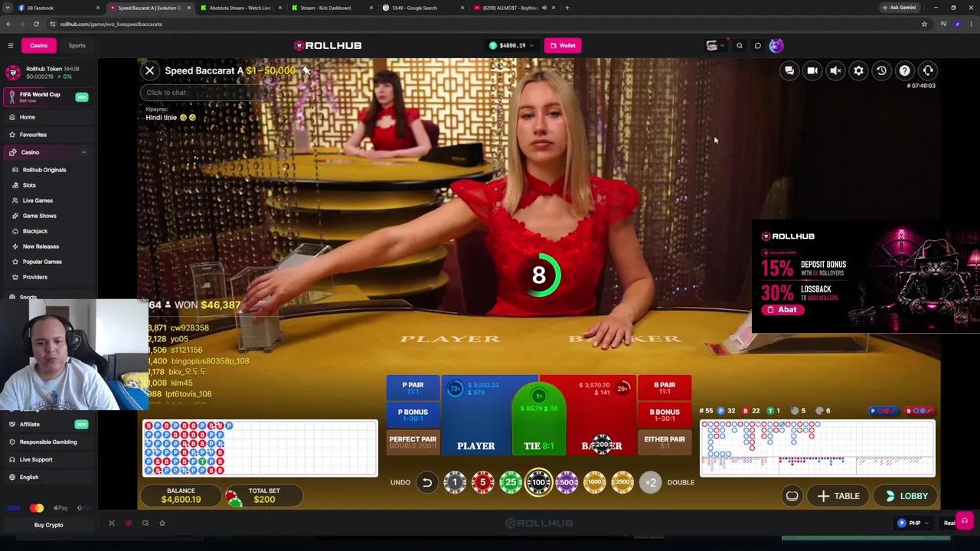Bet on P PAIR 11:1
Screen dimensions: 980x551
pos(413,388)
